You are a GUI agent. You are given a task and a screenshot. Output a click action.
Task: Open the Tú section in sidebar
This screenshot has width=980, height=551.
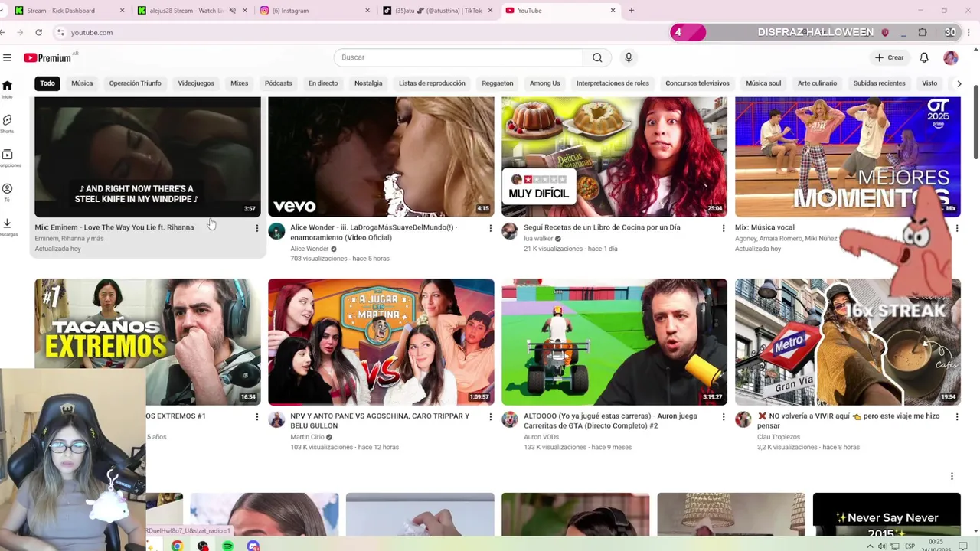(7, 192)
